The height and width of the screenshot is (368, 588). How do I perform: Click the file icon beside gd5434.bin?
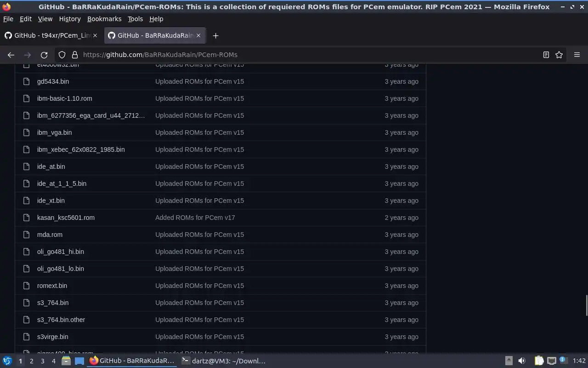26,81
